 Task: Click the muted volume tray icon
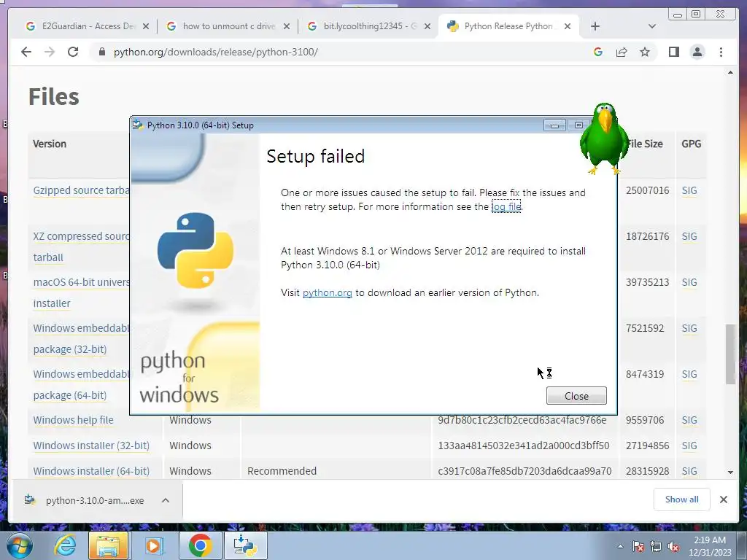tap(673, 546)
